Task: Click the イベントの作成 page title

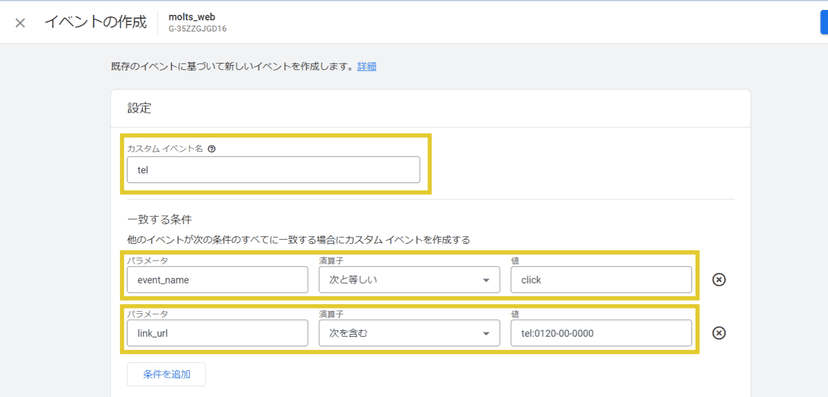Action: click(x=96, y=22)
